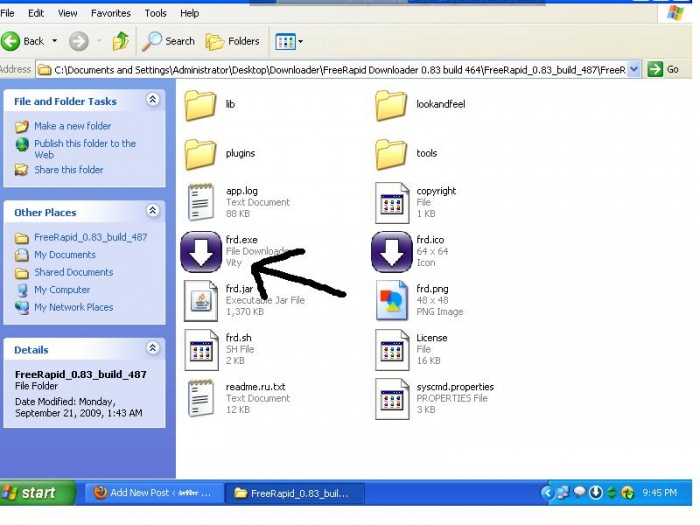Viewport: 700px width, 525px height.
Task: Click Publish this folder to the Web
Action: tap(85, 149)
